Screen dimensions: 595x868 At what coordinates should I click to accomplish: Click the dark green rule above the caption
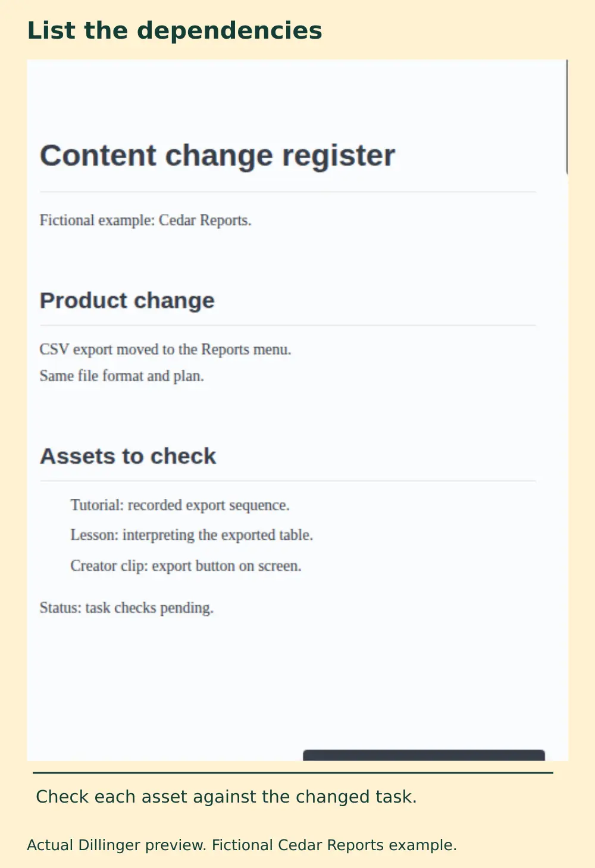[x=293, y=773]
